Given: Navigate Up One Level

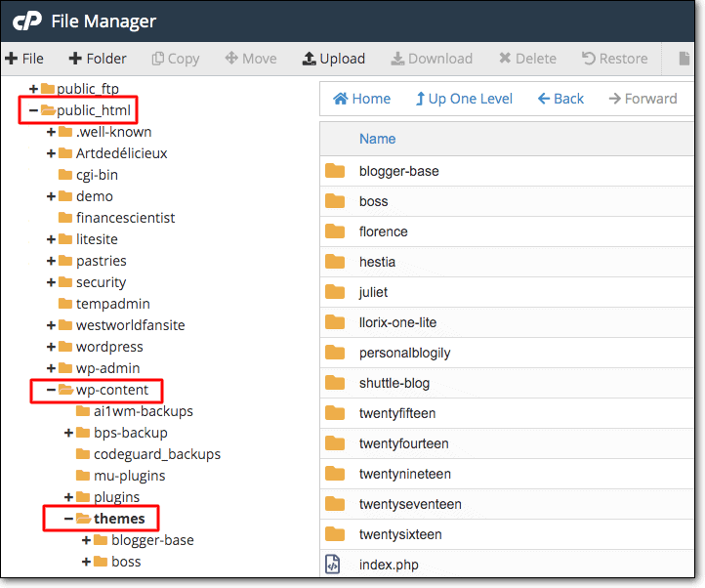Looking at the screenshot, I should coord(464,99).
